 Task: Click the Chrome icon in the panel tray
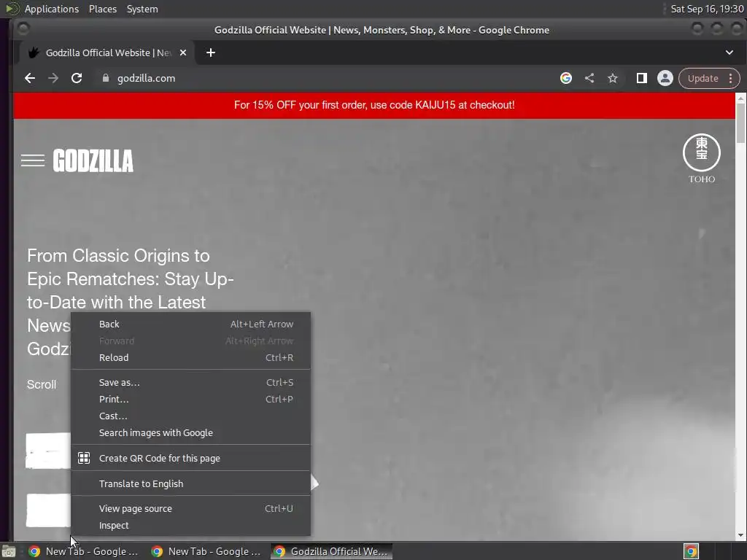pos(691,551)
